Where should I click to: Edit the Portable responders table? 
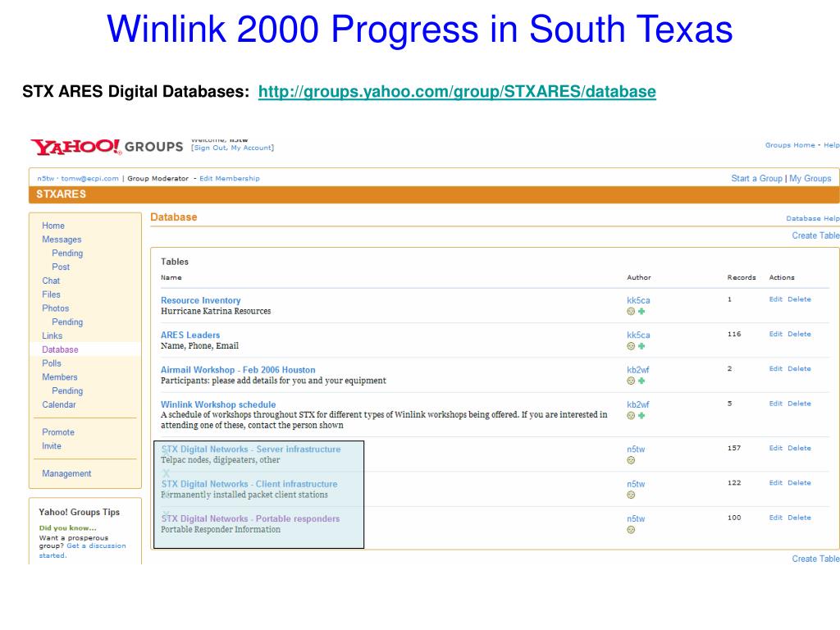click(776, 518)
